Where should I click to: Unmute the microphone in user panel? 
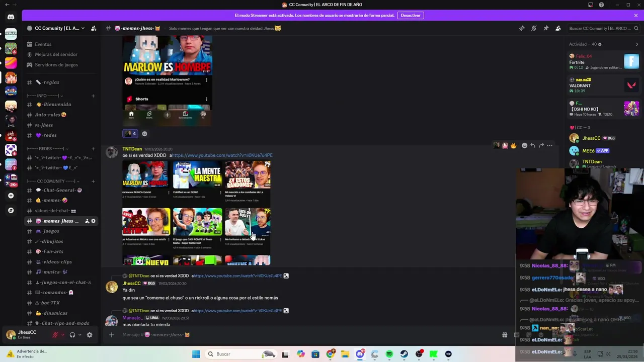(56, 335)
